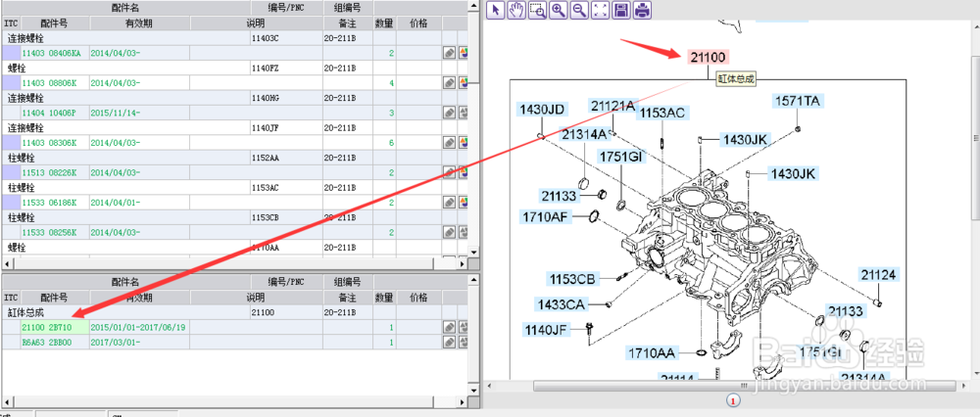This screenshot has width=980, height=417.
Task: Click diagram vertical scrollbar thumb
Action: (975, 137)
